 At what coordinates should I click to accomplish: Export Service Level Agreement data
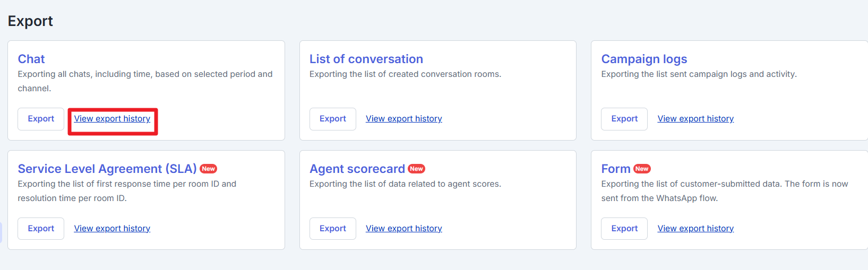coord(41,229)
